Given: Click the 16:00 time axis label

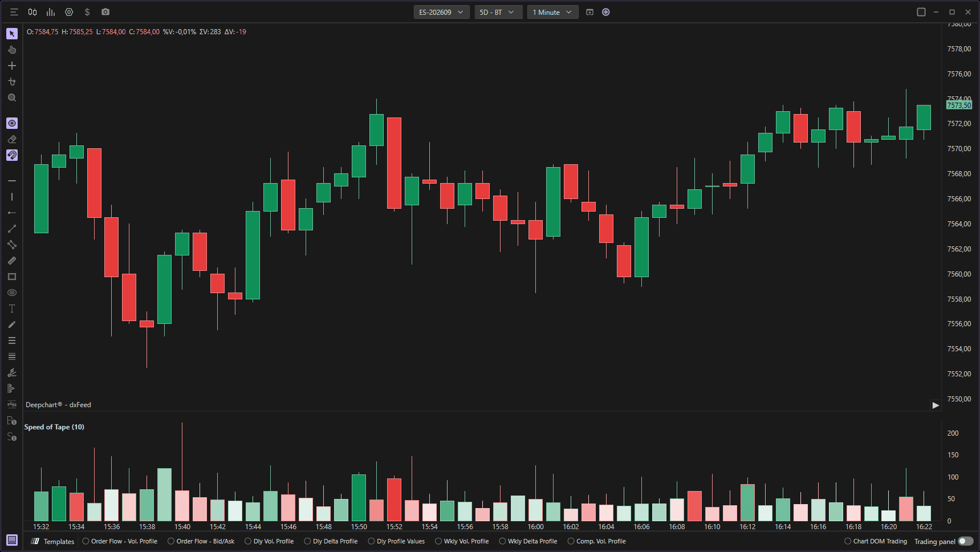Looking at the screenshot, I should pos(535,527).
